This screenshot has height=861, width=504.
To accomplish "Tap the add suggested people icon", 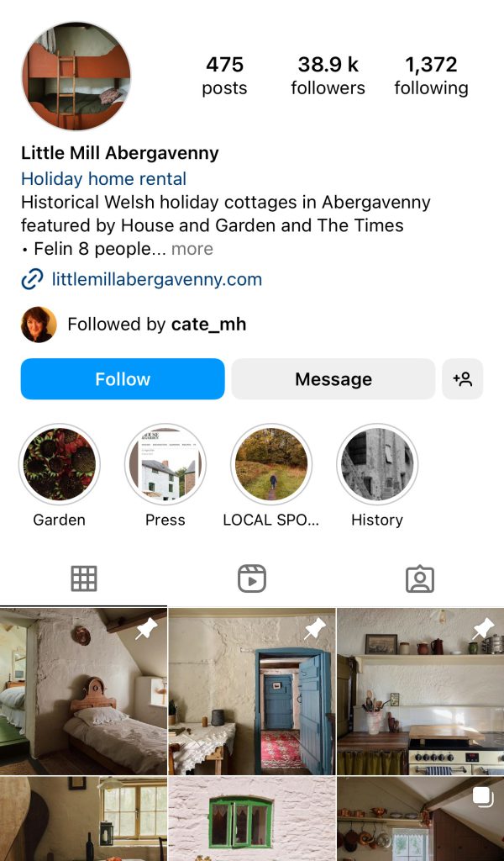I will click(x=462, y=379).
